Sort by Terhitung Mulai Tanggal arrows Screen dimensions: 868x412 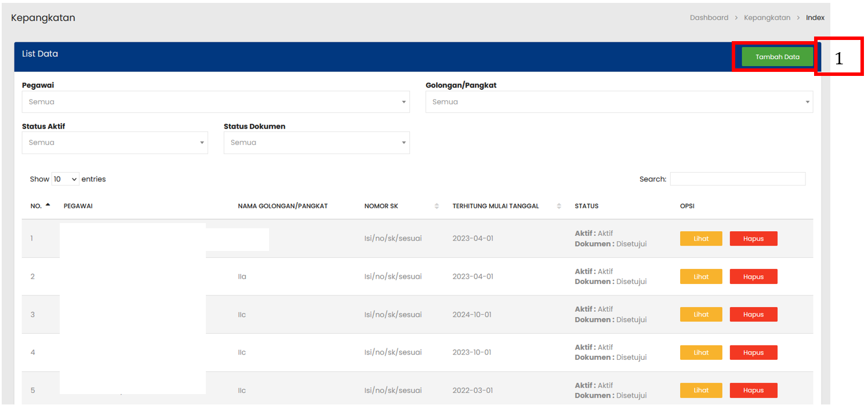tap(558, 206)
